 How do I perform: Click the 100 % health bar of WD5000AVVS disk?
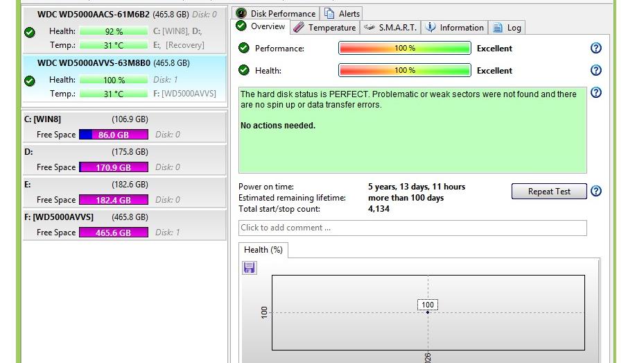coord(114,80)
